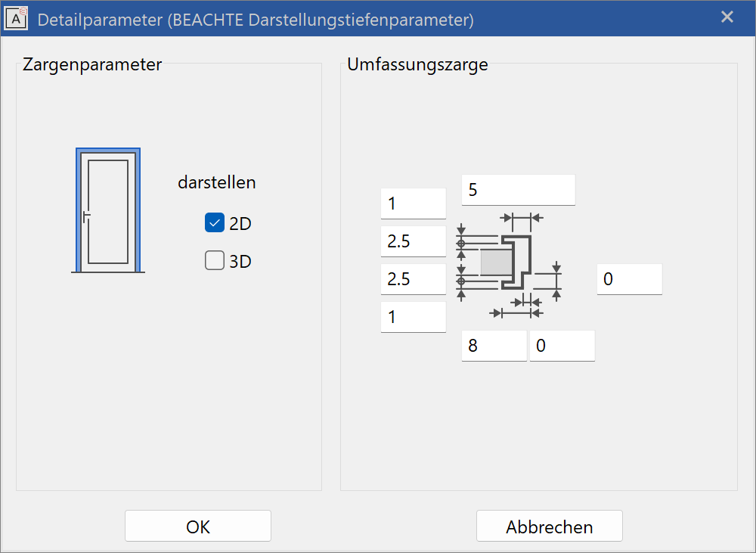The image size is (756, 553).
Task: Click the Umfassungszarge group label
Action: point(417,64)
